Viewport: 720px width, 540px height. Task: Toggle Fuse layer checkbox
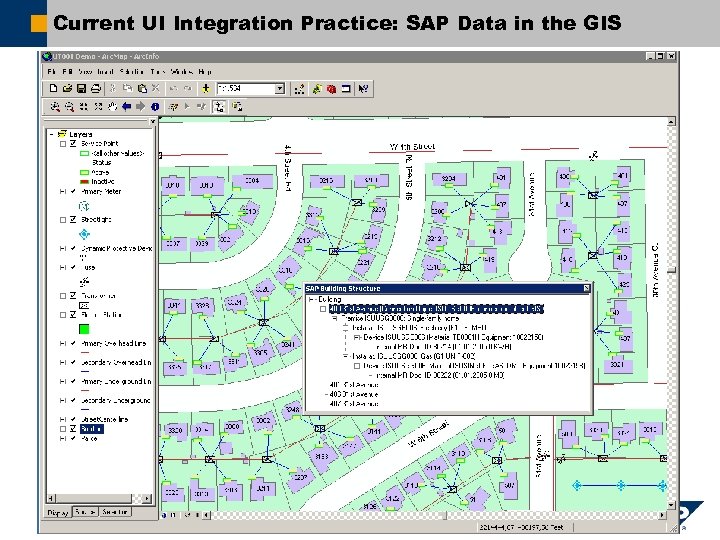coord(73,267)
